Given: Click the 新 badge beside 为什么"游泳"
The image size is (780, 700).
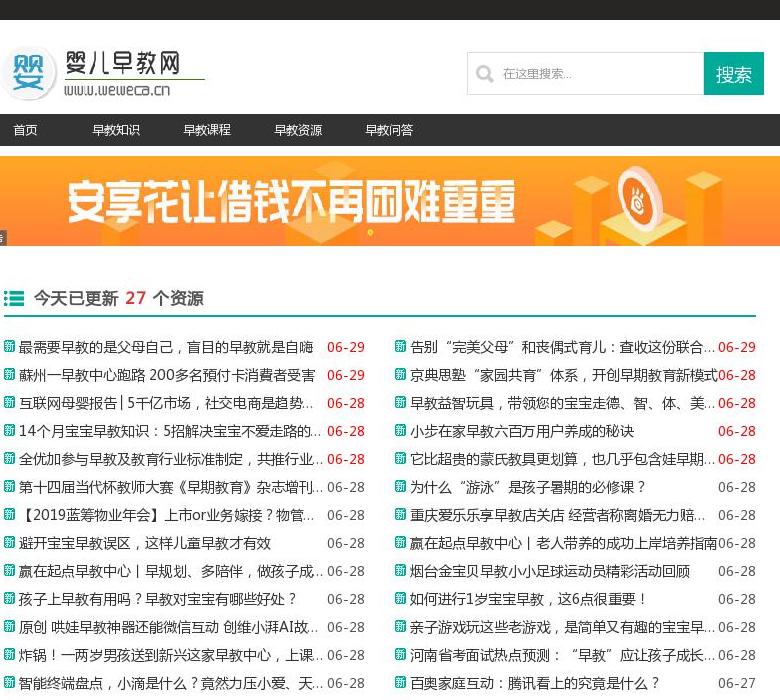Looking at the screenshot, I should pos(400,486).
